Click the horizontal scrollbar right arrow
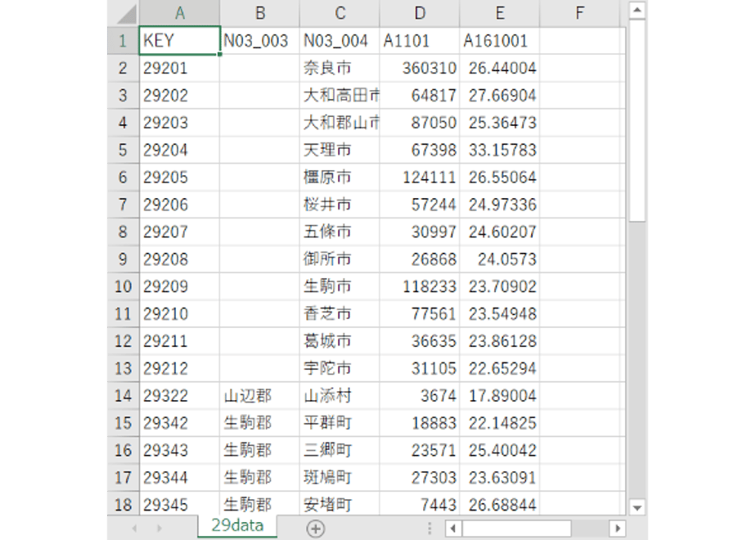This screenshot has width=756, height=540. click(618, 529)
